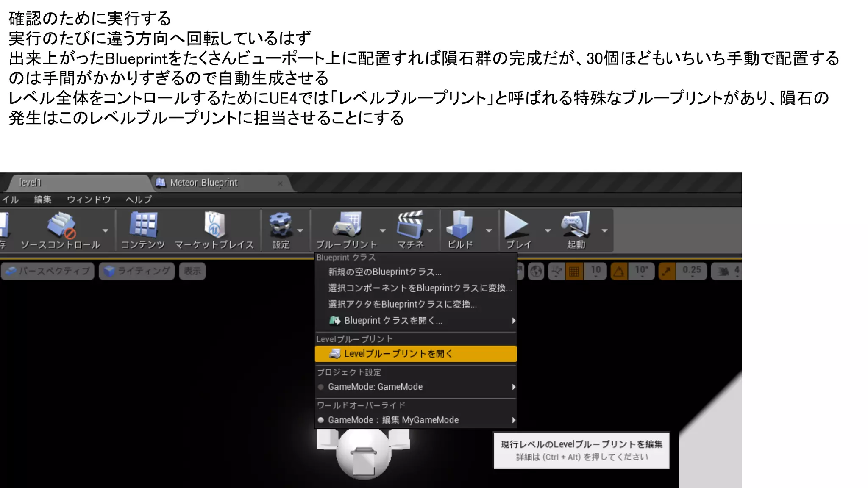The image size is (868, 488).
Task: Click the ライティング cube icon
Action: click(109, 271)
